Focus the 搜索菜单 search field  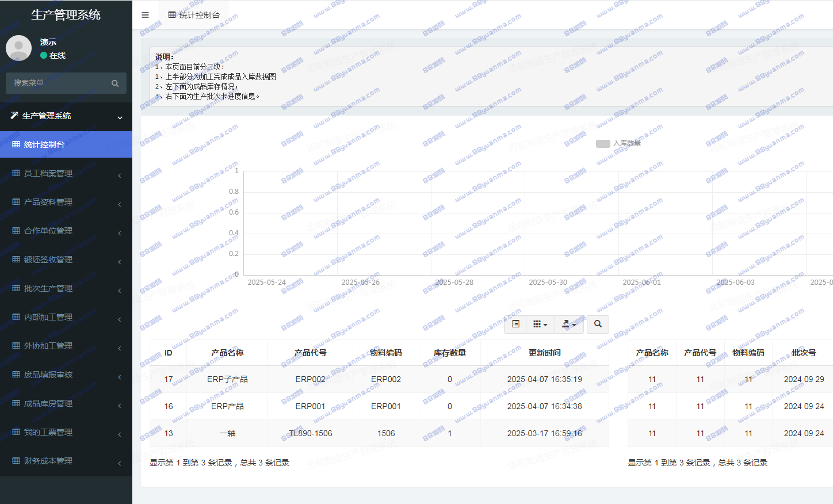pos(58,83)
